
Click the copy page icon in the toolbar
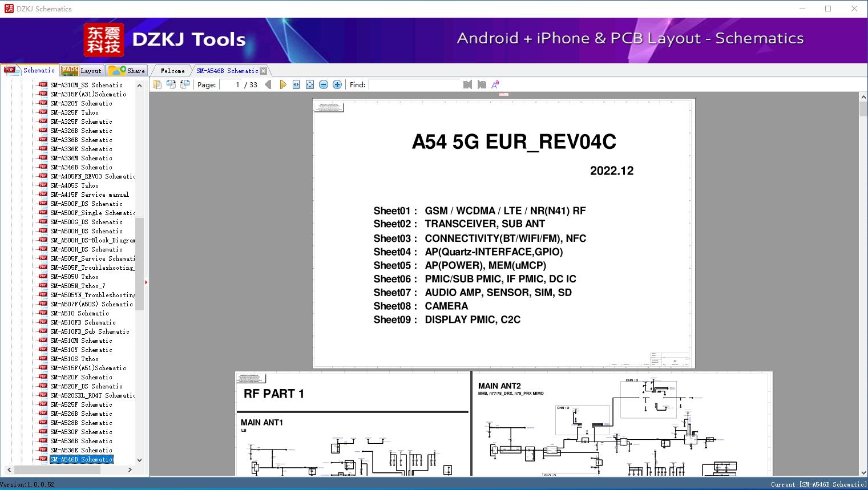[157, 84]
